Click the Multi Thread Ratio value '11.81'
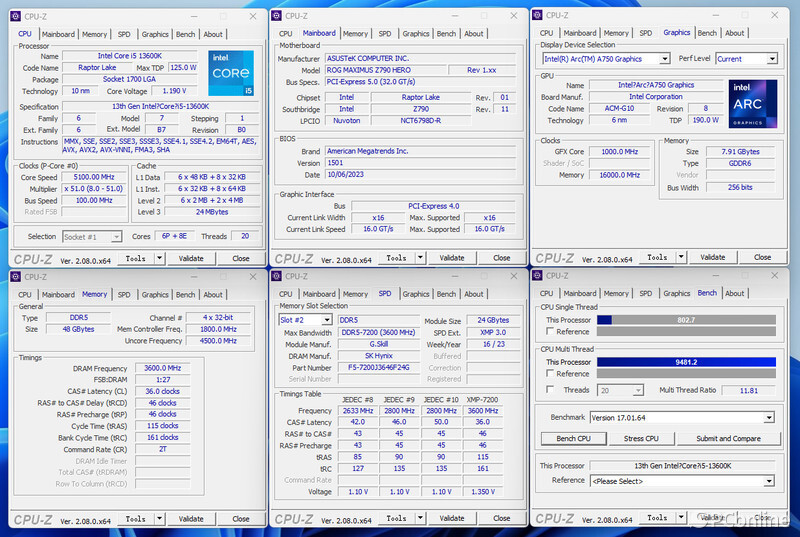The image size is (800, 537). (x=749, y=390)
